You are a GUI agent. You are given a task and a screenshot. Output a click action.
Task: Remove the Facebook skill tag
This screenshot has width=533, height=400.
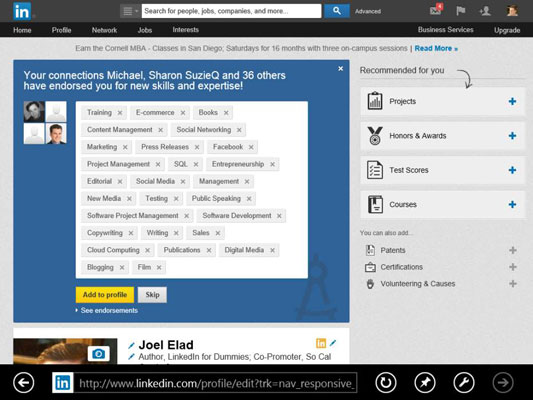click(x=251, y=147)
